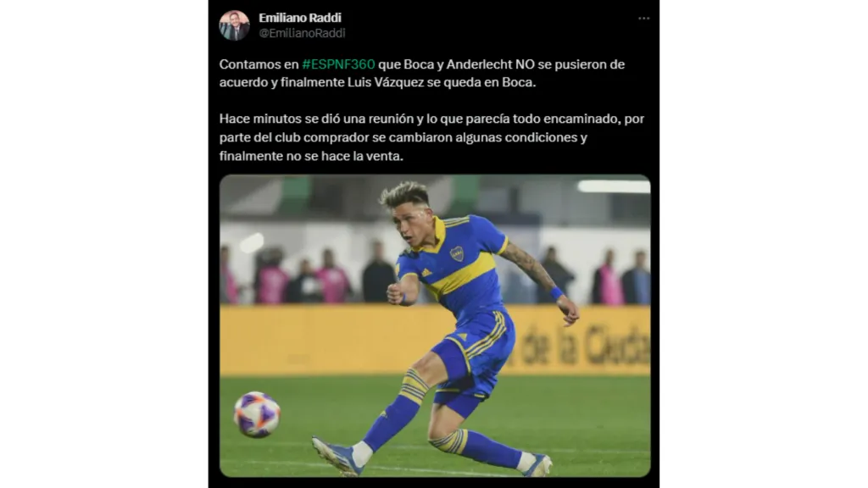The height and width of the screenshot is (488, 868).
Task: Open the #ESPNF360 hashtag link
Action: pos(338,64)
